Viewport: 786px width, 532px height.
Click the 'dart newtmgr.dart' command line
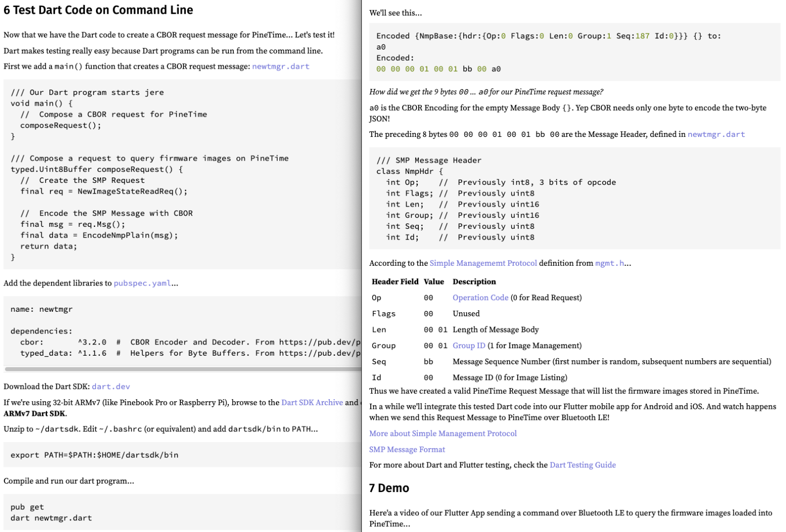coord(51,518)
